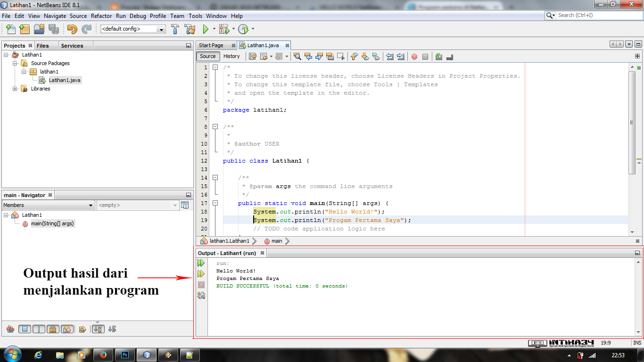Screen dimensions: 644x362
Task: Click the editor vertical scrollbar
Action: click(632, 123)
